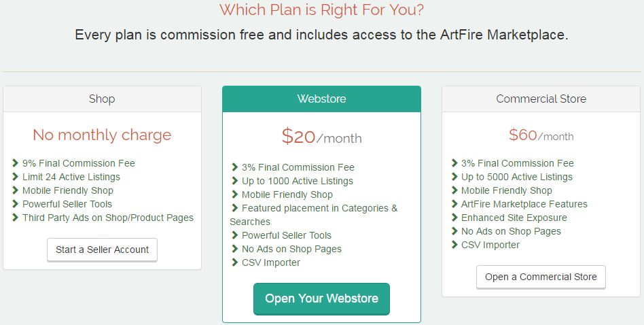Select the Webstore plan header
The width and height of the screenshot is (644, 325).
(x=321, y=99)
